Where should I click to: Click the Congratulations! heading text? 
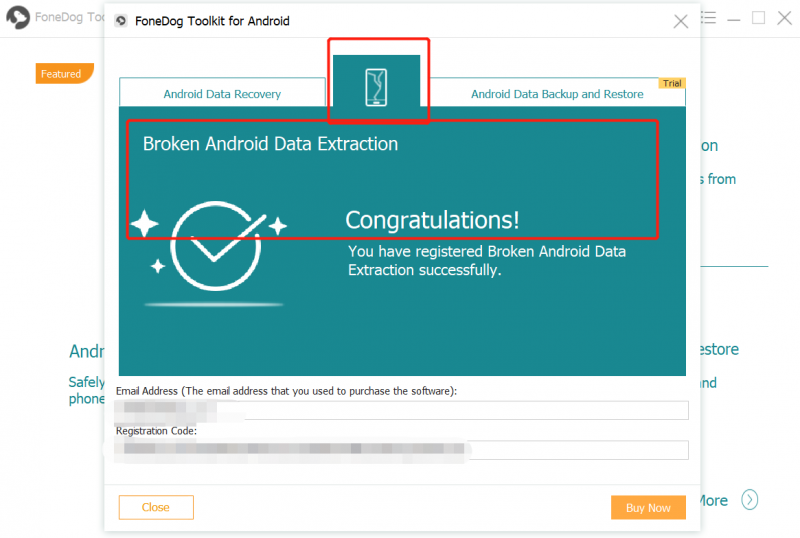(x=432, y=220)
